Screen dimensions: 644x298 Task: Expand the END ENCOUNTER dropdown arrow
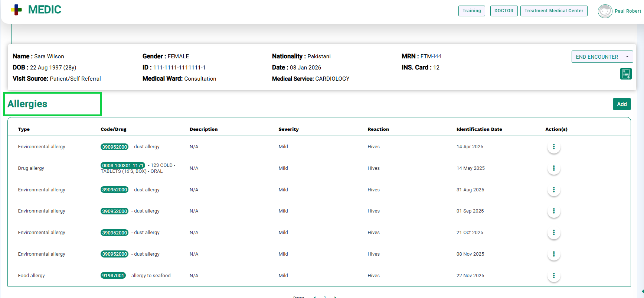pos(627,57)
